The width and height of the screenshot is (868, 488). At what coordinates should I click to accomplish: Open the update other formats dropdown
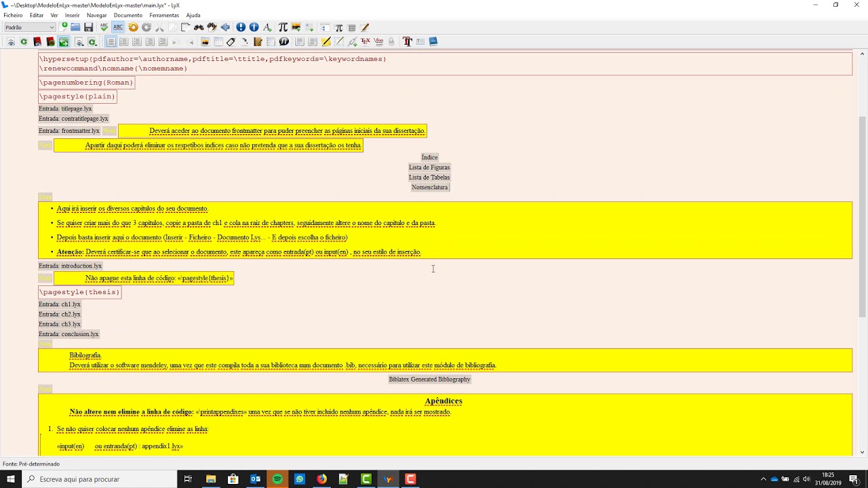point(92,42)
